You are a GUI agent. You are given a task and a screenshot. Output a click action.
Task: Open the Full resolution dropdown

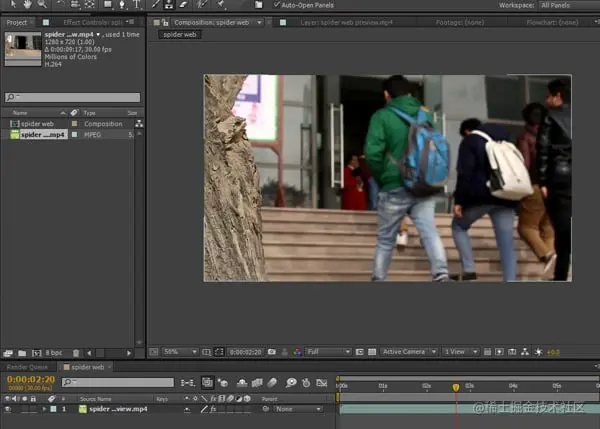coord(328,352)
